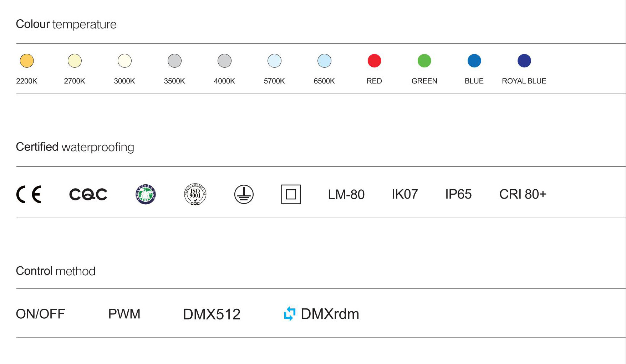Viewport: 626px width, 364px height.
Task: Click the CRI 80+ label
Action: coord(523,194)
